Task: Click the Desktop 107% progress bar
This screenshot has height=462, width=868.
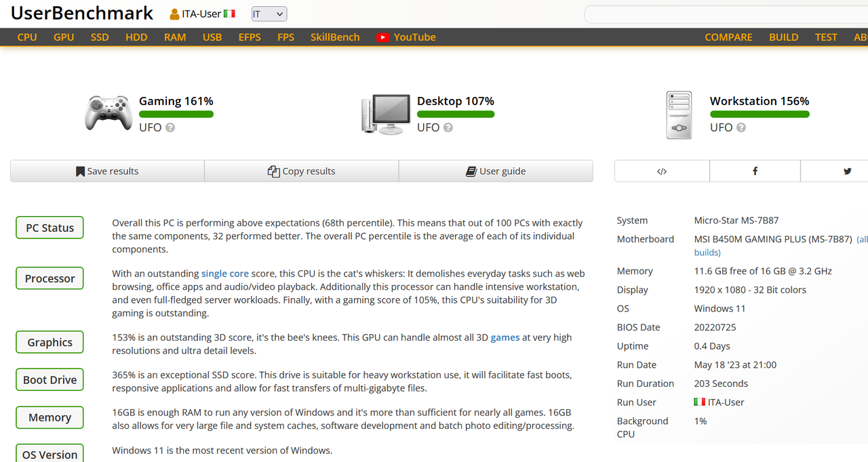Action: pyautogui.click(x=456, y=114)
